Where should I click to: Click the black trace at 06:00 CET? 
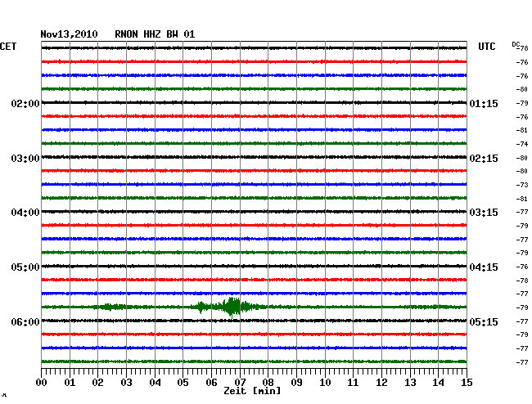pos(254,321)
